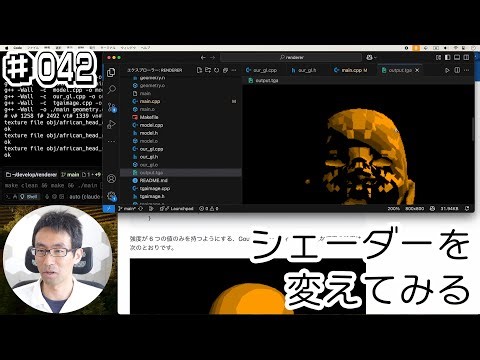Click the notifications icon in status bar
Image resolution: width=480 pixels, height=360 pixels.
point(467,209)
